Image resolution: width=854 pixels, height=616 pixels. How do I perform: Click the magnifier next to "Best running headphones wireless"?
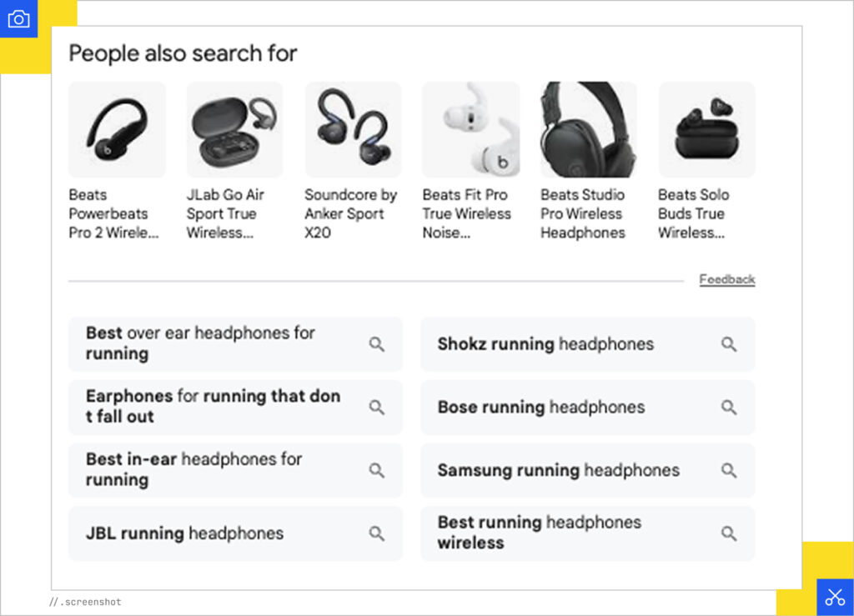[730, 533]
